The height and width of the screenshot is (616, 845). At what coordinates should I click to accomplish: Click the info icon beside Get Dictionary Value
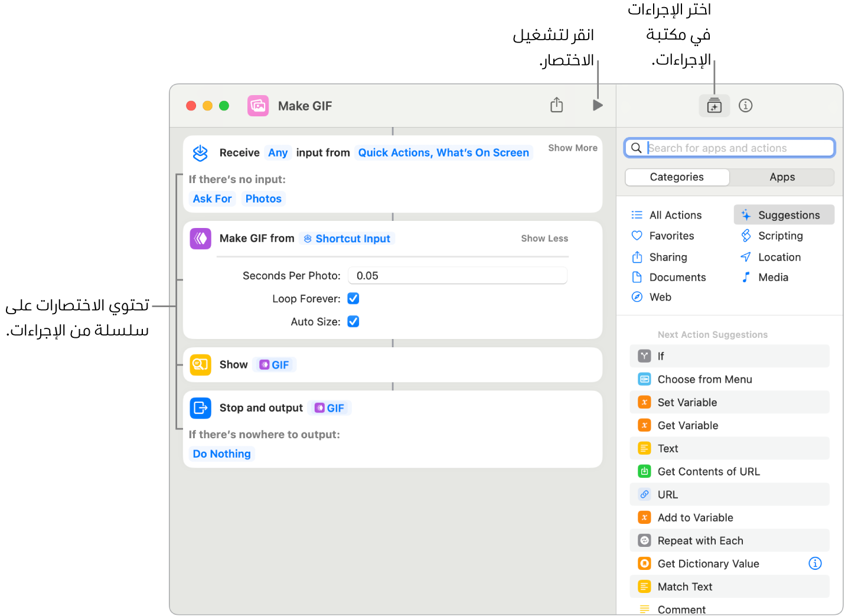pyautogui.click(x=815, y=563)
